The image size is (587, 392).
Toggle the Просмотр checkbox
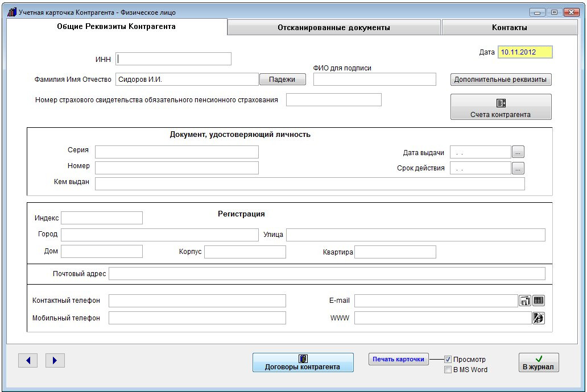[x=448, y=360]
